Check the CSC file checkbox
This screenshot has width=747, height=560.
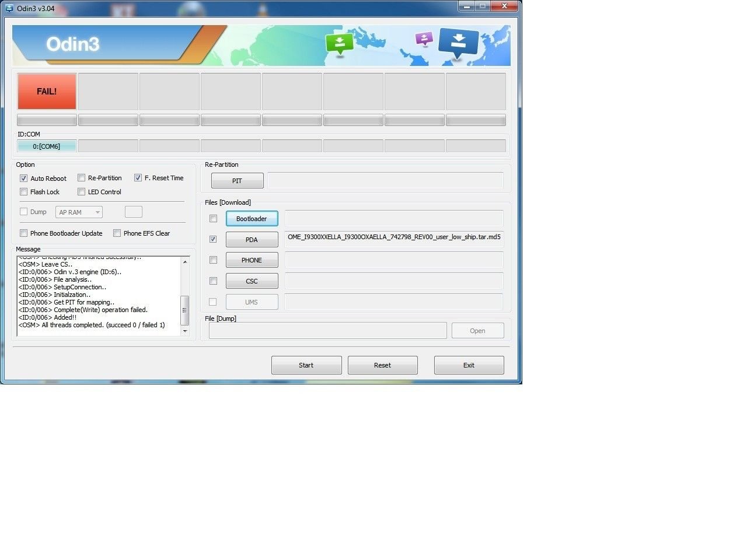(x=214, y=281)
